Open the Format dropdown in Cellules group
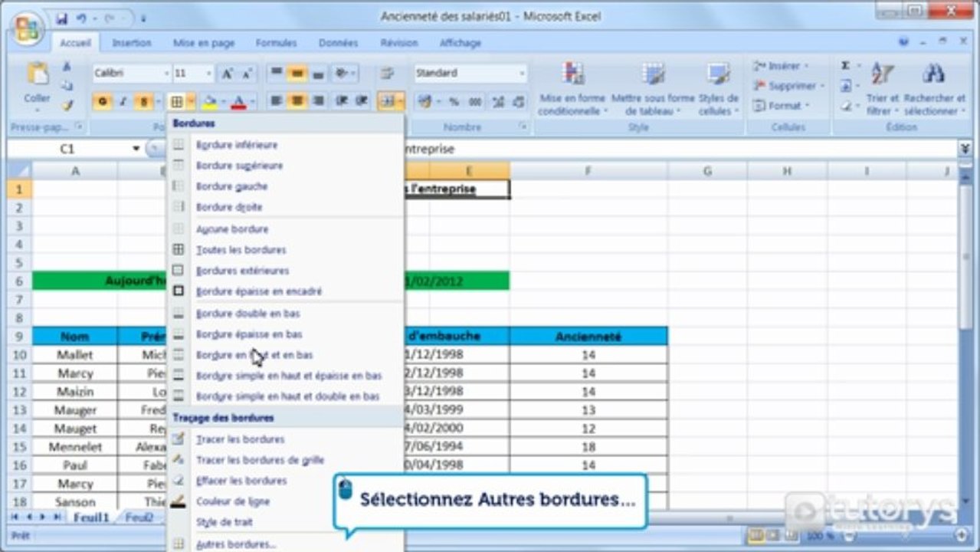980x552 pixels. (781, 106)
